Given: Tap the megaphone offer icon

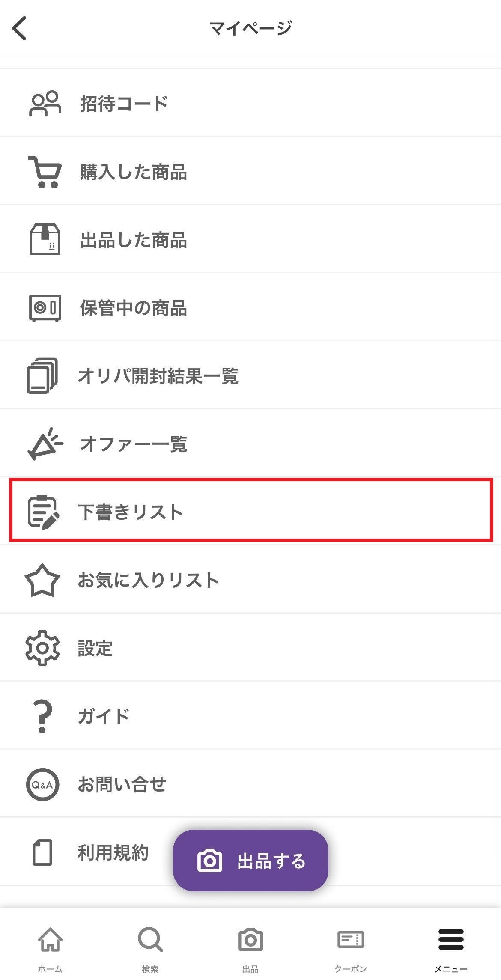Looking at the screenshot, I should coord(45,444).
